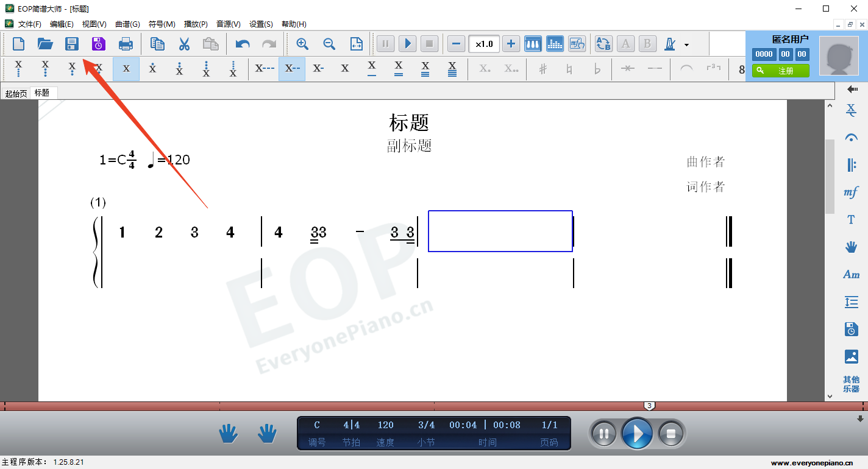The image size is (868, 469).
Task: Zoom out of the score
Action: [329, 44]
